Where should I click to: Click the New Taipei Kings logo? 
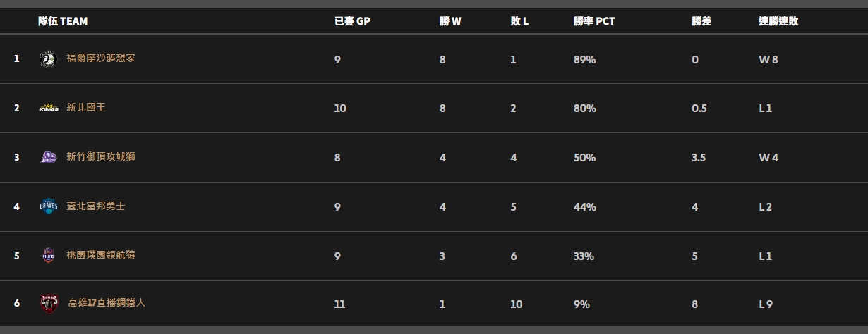pos(48,109)
